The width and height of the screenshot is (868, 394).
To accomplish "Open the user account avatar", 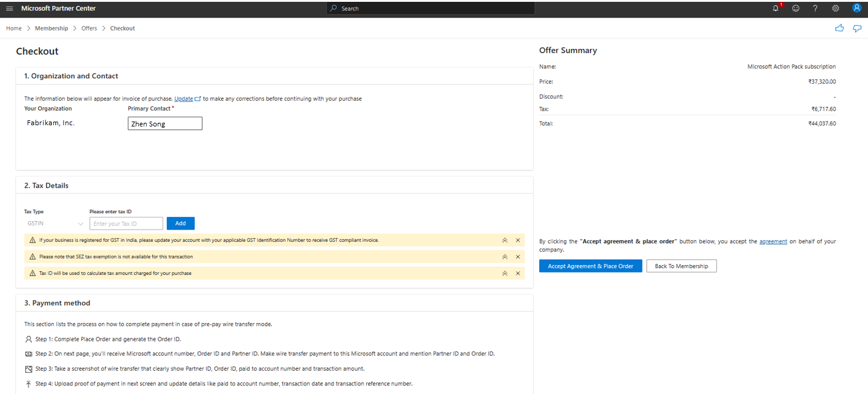I will (x=856, y=9).
